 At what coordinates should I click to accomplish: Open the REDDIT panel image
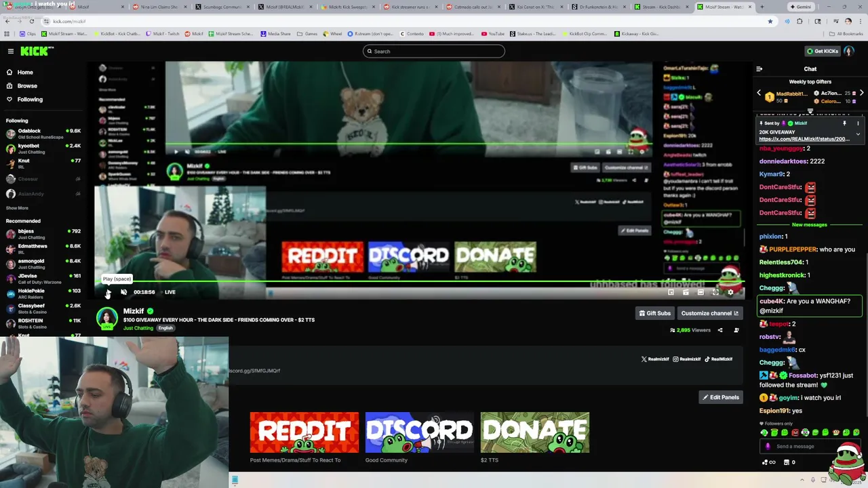(304, 432)
